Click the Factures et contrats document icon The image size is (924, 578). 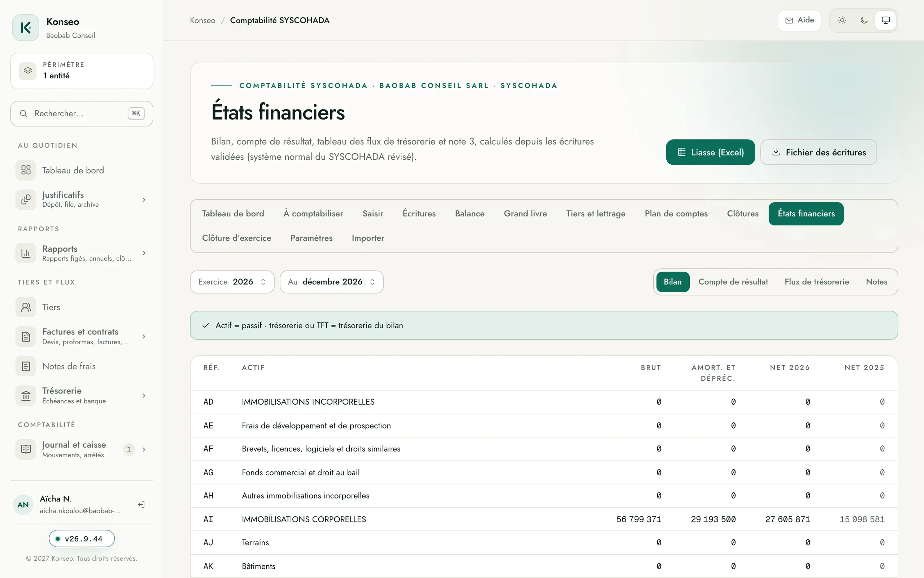[x=26, y=336]
